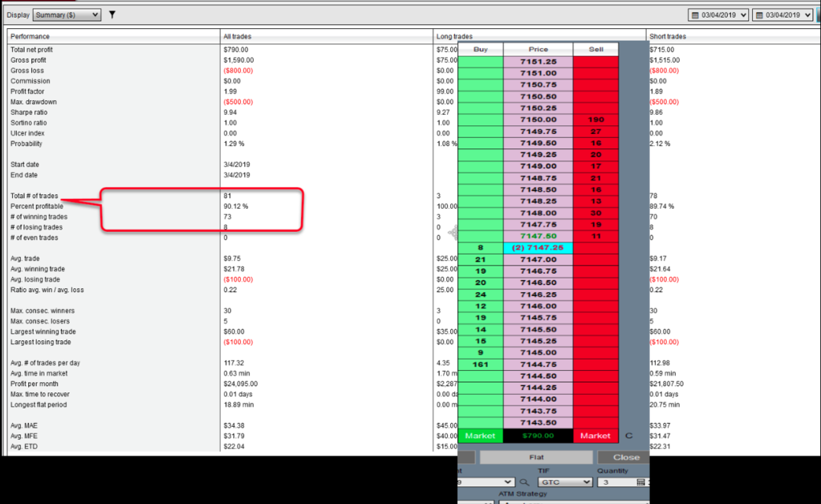Click the red Market button to sell

(597, 434)
